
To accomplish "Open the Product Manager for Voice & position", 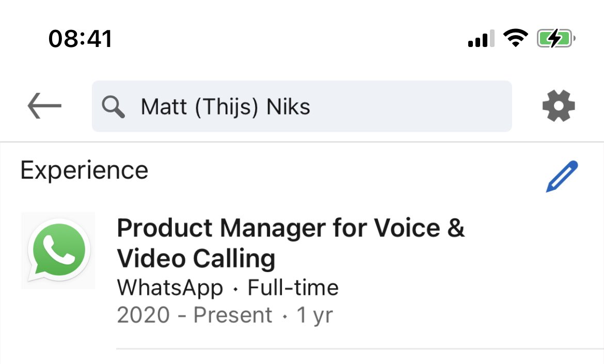I will pyautogui.click(x=291, y=228).
